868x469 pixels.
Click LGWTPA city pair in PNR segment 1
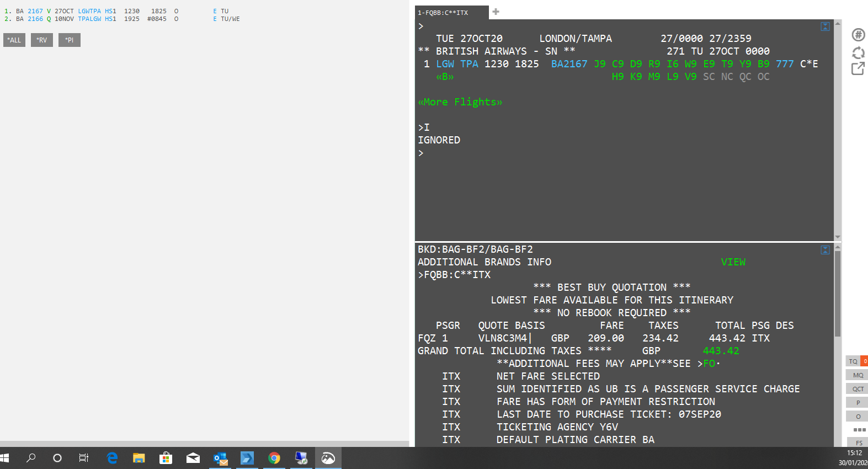[89, 11]
